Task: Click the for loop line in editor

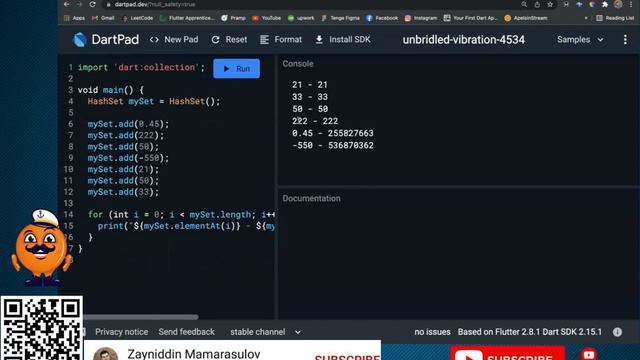Action: point(181,215)
